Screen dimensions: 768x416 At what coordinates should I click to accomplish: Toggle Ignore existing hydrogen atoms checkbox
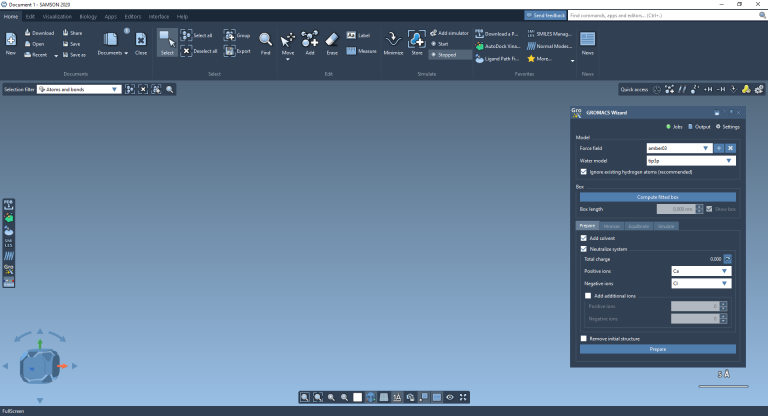click(x=584, y=172)
